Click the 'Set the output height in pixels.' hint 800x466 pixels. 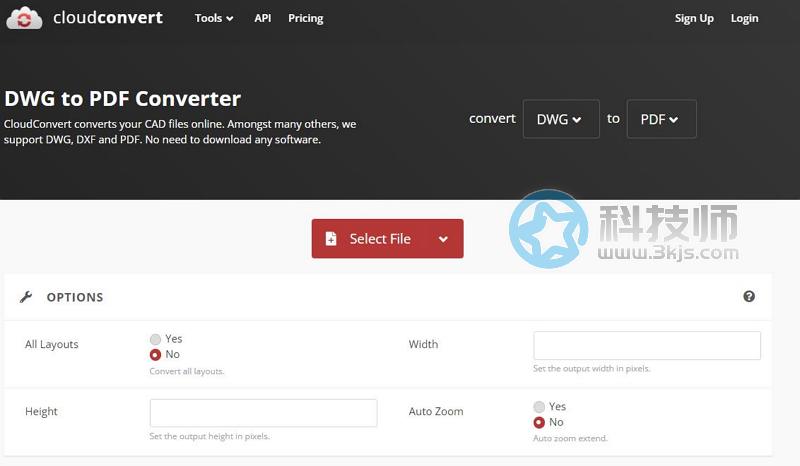(209, 436)
